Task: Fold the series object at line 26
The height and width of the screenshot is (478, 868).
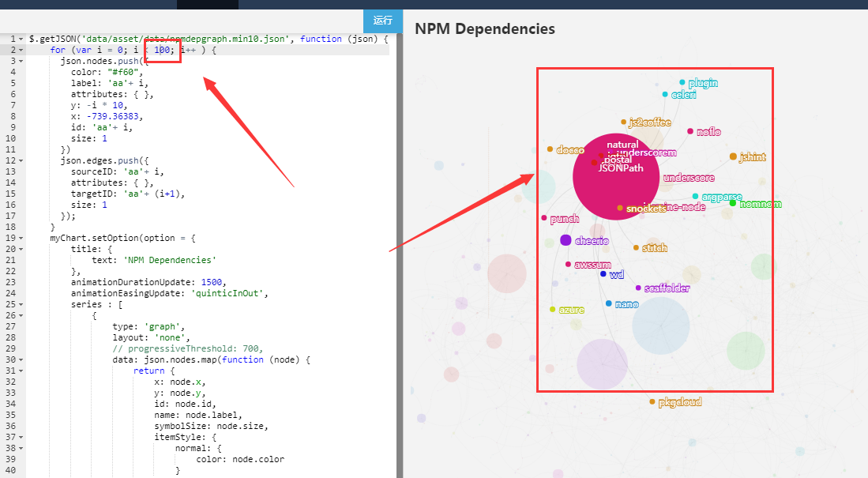Action: (x=21, y=316)
